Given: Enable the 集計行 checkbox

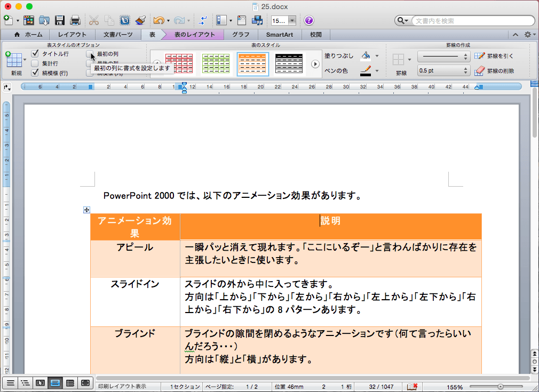Looking at the screenshot, I should click(x=35, y=63).
